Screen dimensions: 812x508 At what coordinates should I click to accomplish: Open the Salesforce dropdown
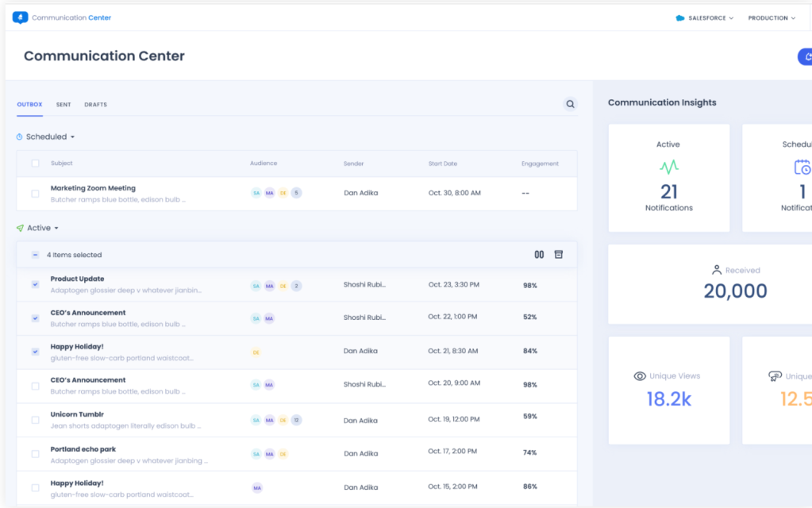coord(705,17)
